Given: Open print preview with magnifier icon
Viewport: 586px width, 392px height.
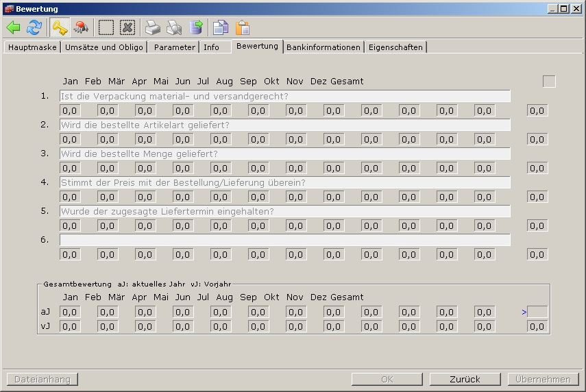Looking at the screenshot, I should pos(174,27).
